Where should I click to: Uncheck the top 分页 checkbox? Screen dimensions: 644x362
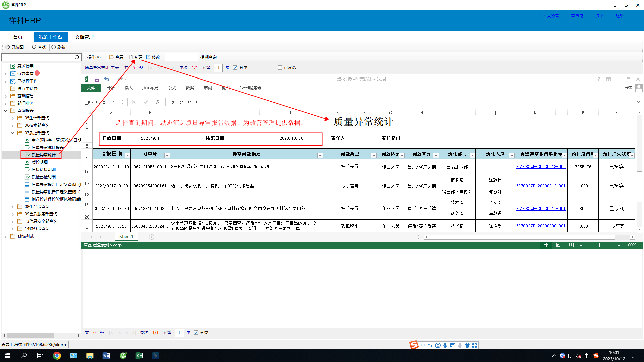tap(235, 68)
